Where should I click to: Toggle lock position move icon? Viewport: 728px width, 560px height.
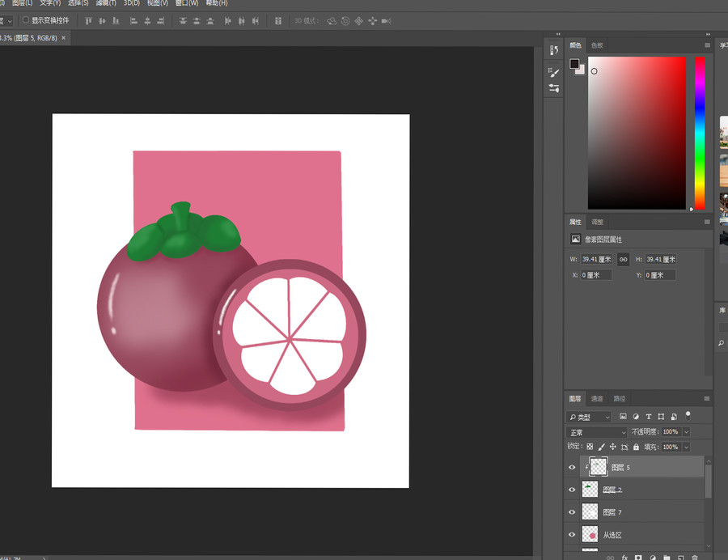coord(613,447)
